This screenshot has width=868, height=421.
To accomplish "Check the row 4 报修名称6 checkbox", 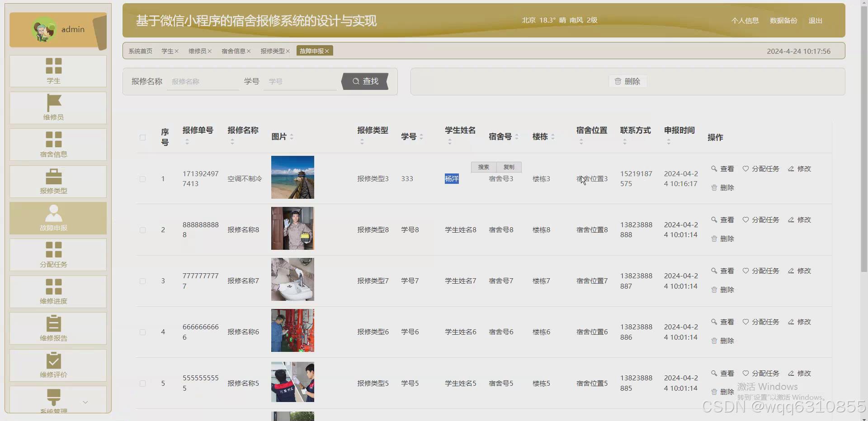I will point(142,332).
